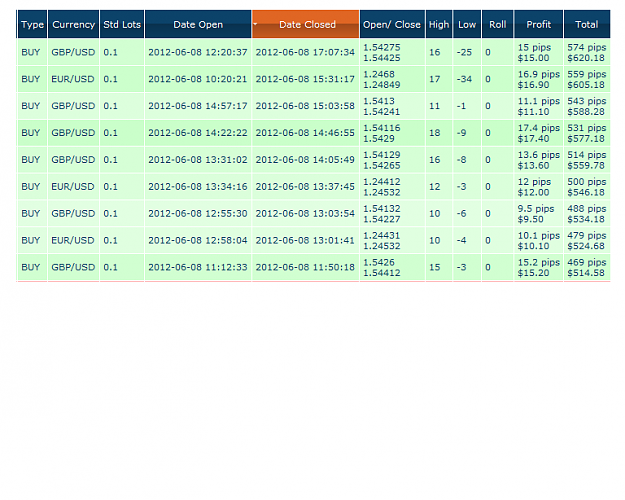The width and height of the screenshot is (625, 500).
Task: Select date open 2012-06-08 13:31:02
Action: (198, 160)
